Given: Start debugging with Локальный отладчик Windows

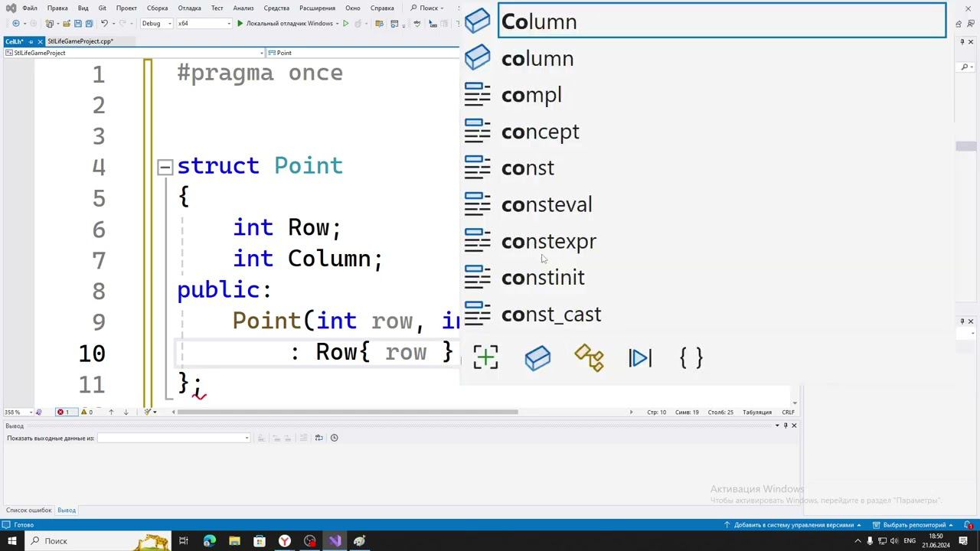Looking at the screenshot, I should coord(286,24).
